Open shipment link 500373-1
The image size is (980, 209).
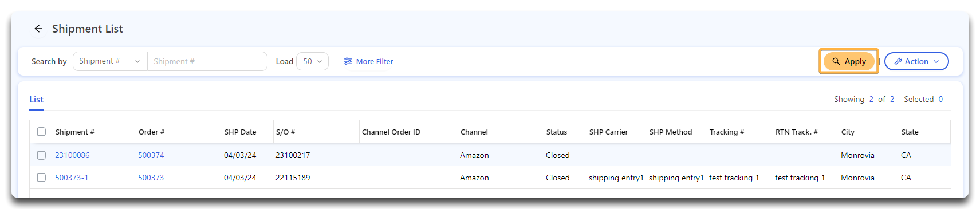tap(72, 178)
